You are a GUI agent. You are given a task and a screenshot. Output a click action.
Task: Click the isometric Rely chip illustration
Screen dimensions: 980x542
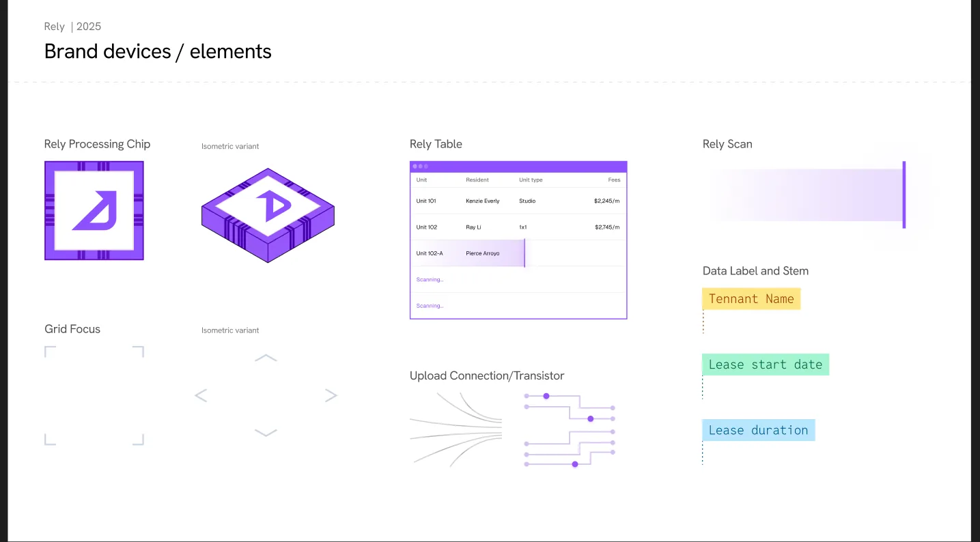[268, 215]
